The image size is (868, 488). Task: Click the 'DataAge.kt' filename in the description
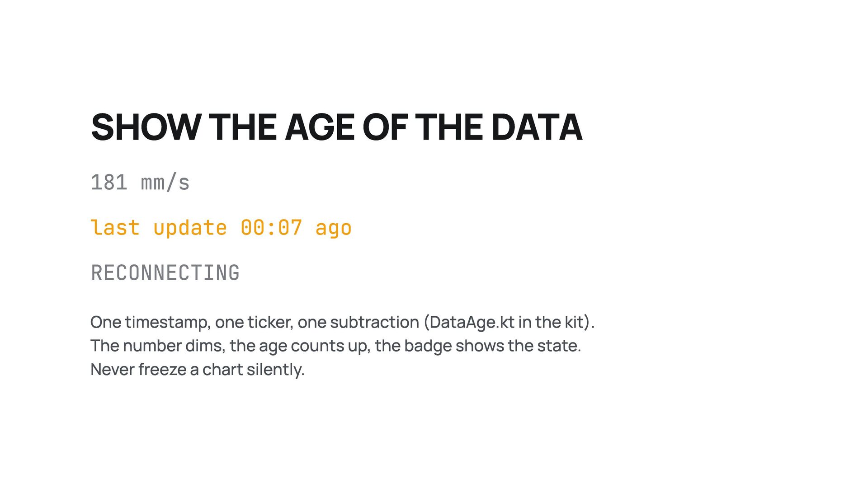(x=472, y=322)
